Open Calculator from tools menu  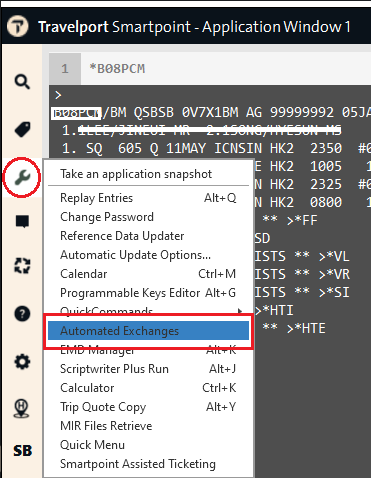tap(148, 388)
